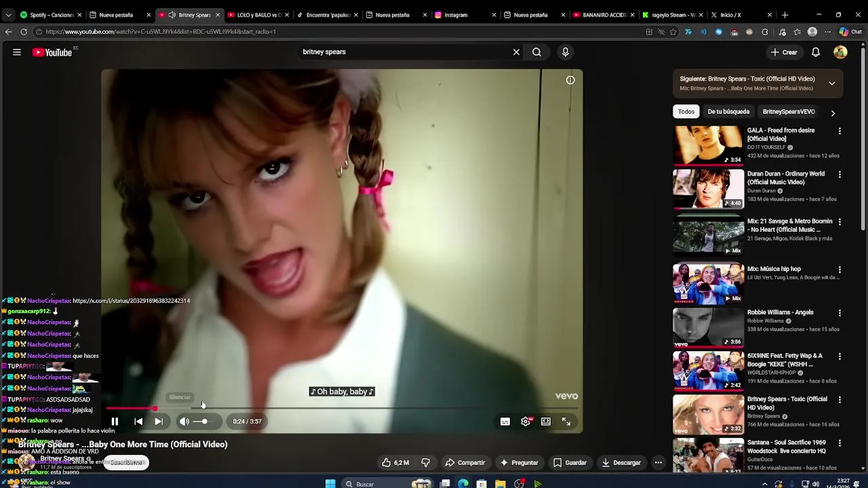
Task: Open more actions three-dot menu below the video
Action: point(658,463)
